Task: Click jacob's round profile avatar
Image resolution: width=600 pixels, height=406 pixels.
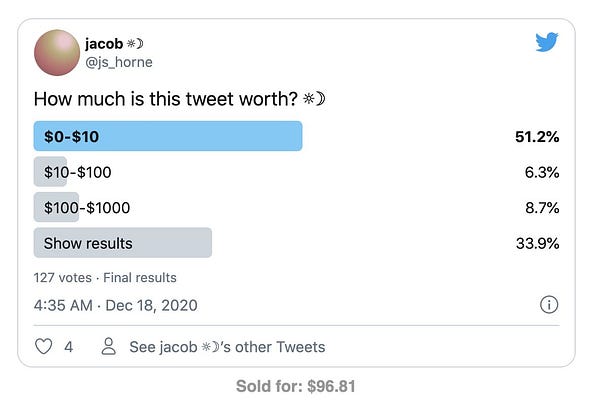Action: (x=59, y=53)
